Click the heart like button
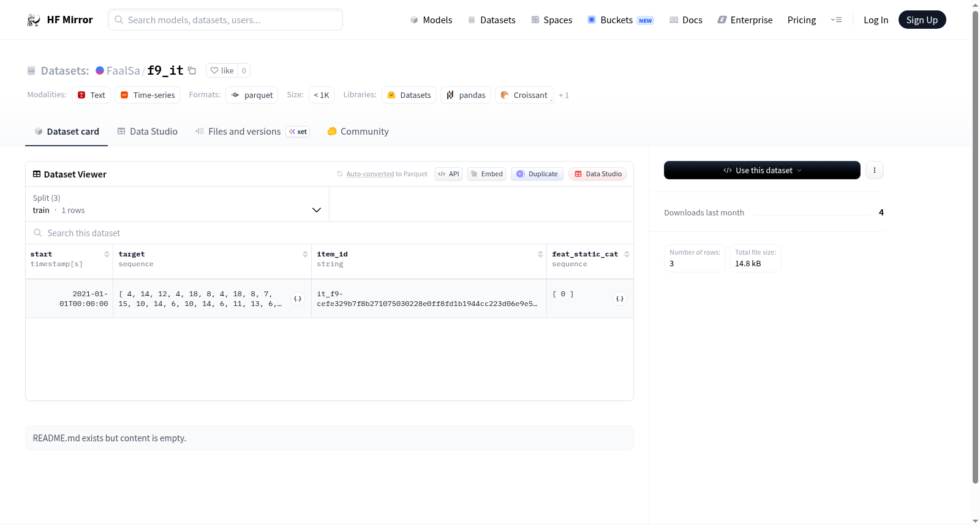The height and width of the screenshot is (527, 980). [x=222, y=70]
